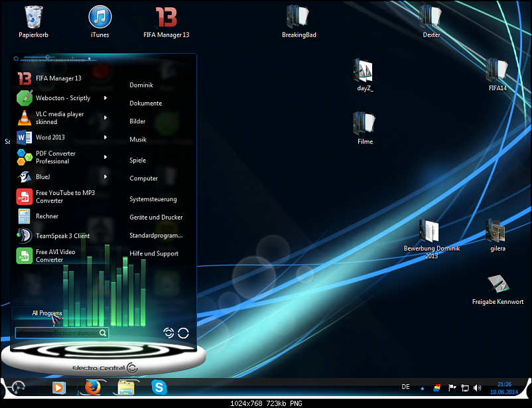This screenshot has width=532, height=408.
Task: Open the network tray icon
Action: pos(464,387)
